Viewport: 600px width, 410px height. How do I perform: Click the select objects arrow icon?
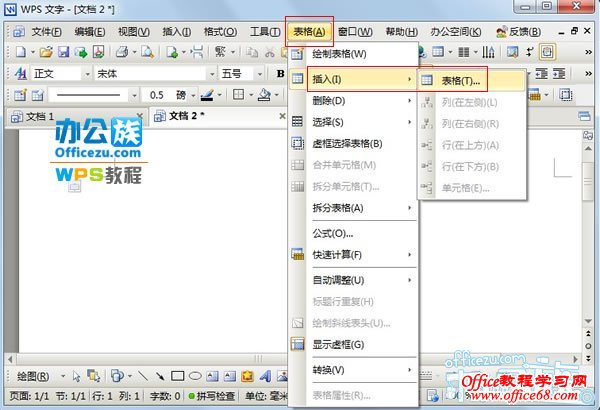click(76, 377)
